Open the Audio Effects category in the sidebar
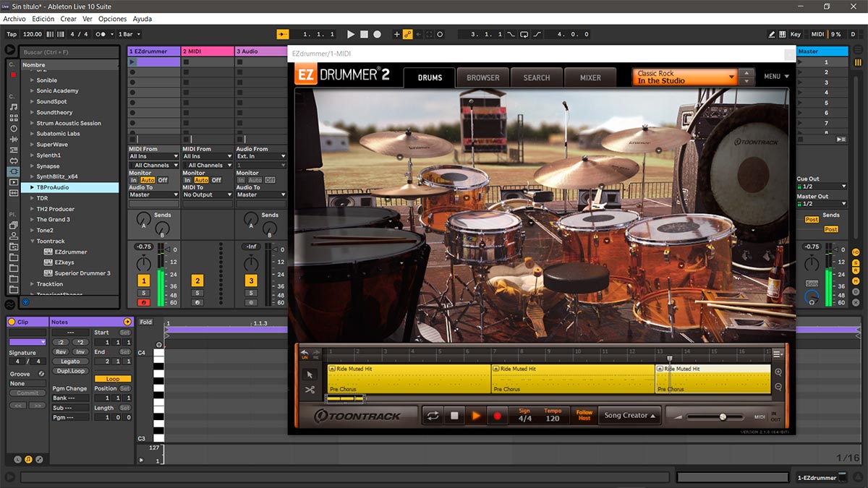 click(x=14, y=139)
